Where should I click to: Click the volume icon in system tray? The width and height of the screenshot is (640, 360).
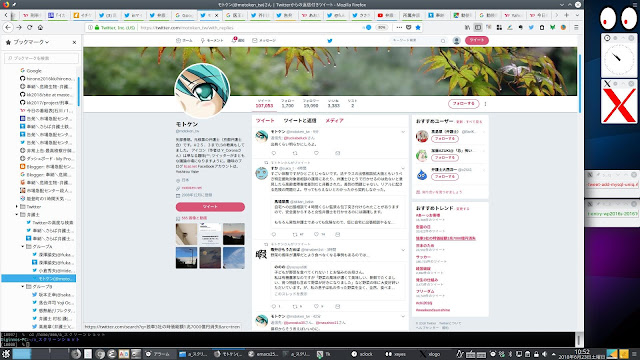(x=544, y=354)
